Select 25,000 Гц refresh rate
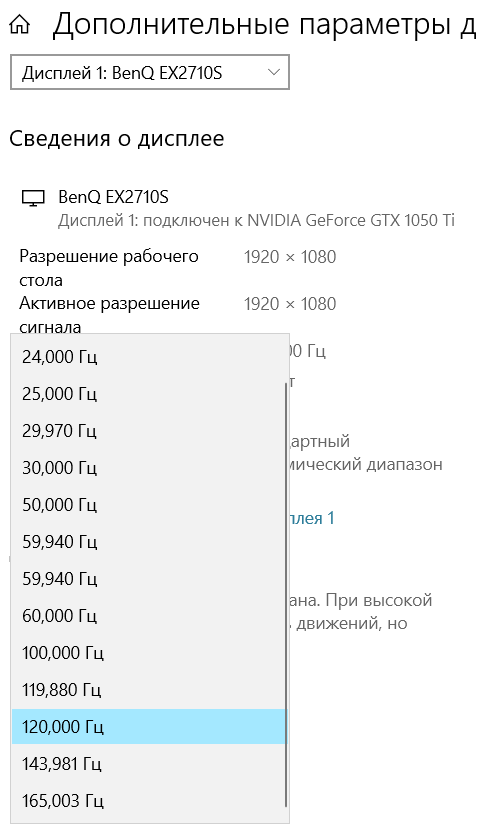 (148, 394)
